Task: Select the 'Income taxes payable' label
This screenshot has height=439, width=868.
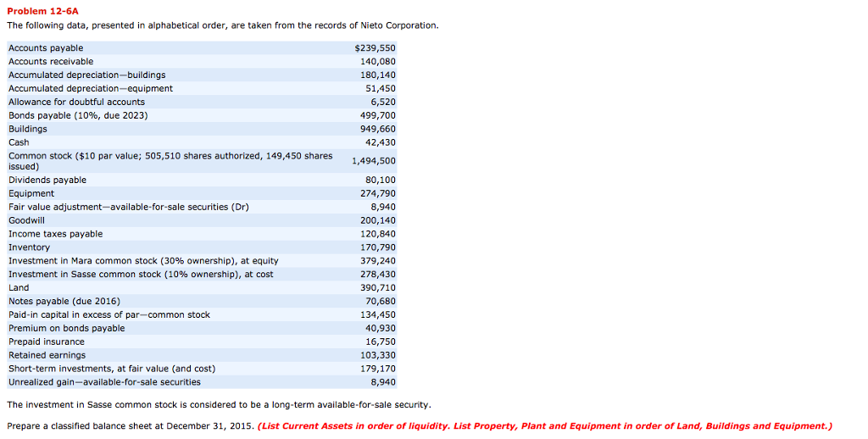Action: pyautogui.click(x=55, y=234)
